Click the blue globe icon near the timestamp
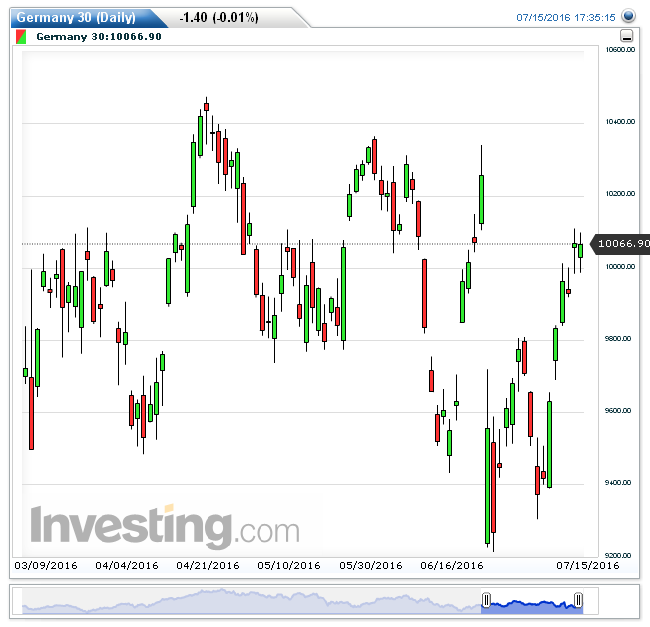The image size is (650, 627). 628,16
